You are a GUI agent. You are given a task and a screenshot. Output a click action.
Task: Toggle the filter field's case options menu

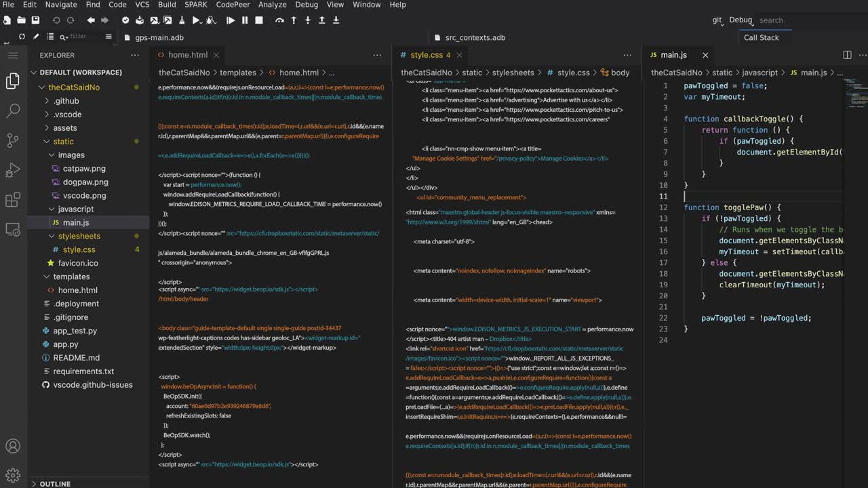[x=67, y=37]
